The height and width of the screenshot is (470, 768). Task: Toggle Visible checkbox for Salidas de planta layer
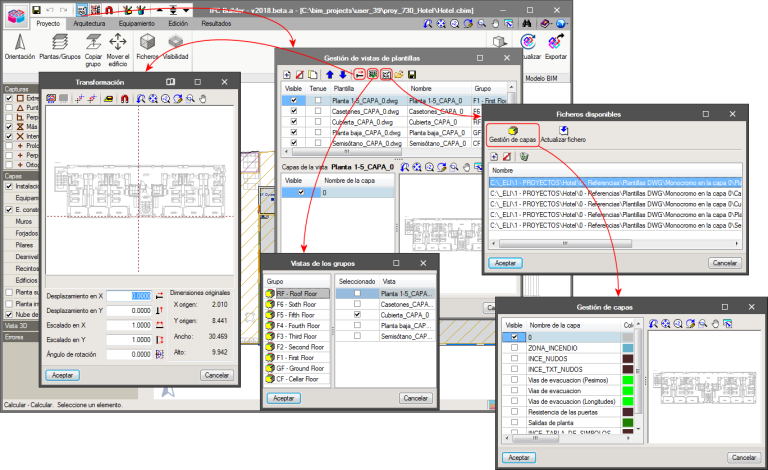pos(514,422)
